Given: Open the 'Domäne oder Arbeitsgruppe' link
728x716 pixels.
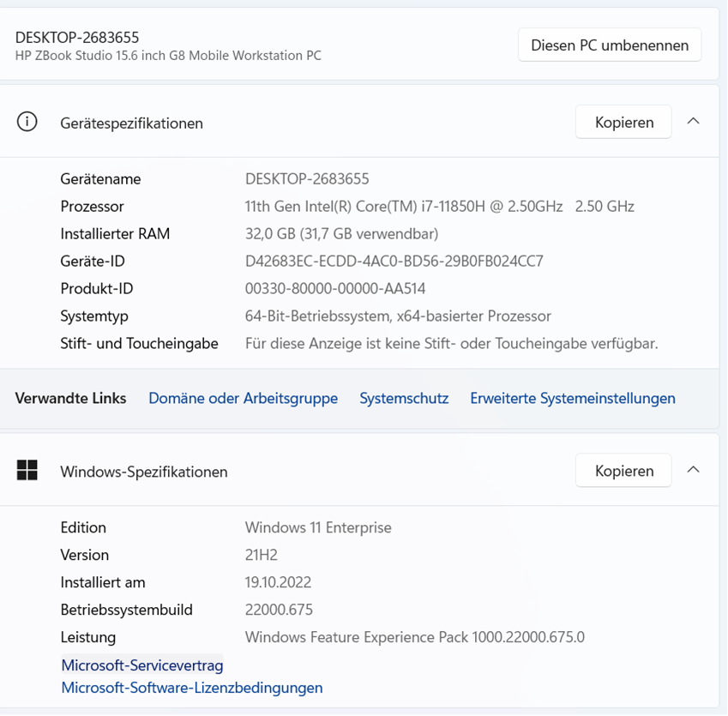Looking at the screenshot, I should click(243, 399).
